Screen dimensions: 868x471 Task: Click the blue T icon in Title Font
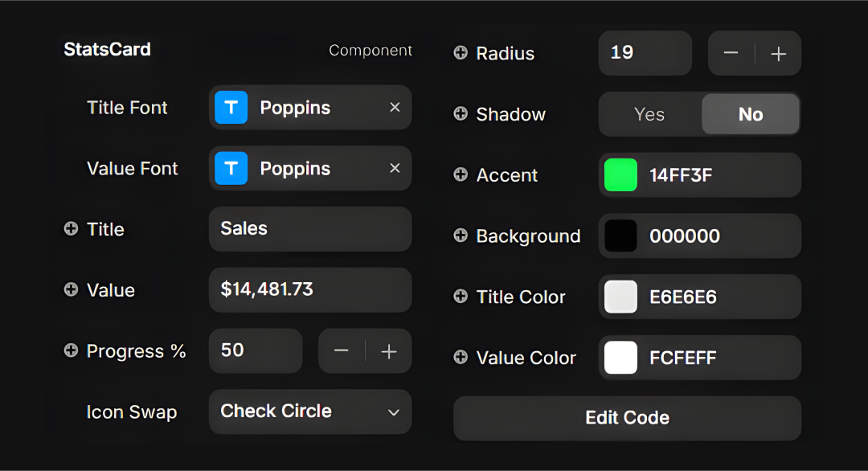pyautogui.click(x=231, y=108)
